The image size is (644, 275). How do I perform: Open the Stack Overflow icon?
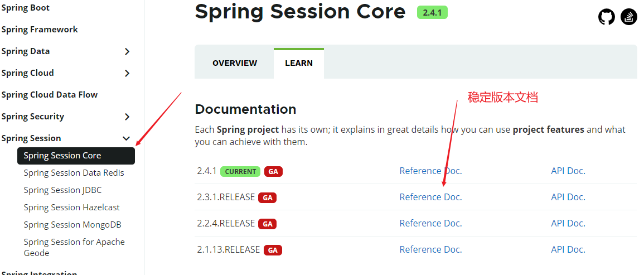[628, 17]
